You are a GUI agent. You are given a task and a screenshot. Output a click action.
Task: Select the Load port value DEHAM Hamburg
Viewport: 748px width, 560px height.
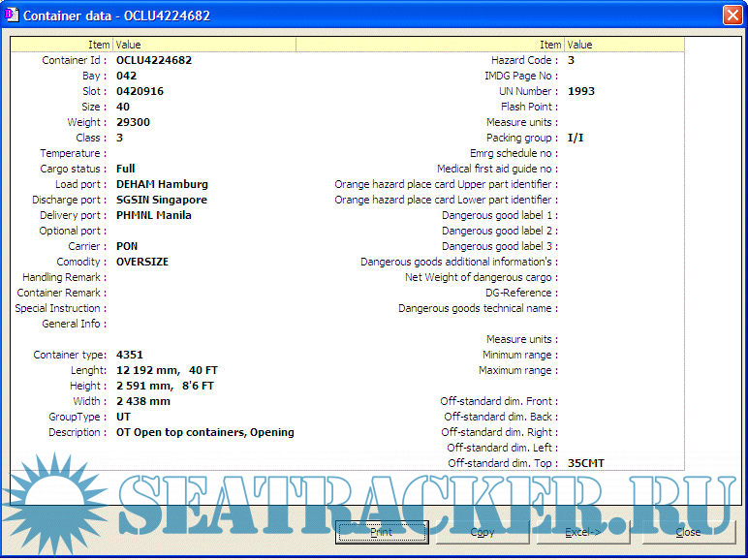[x=162, y=184]
